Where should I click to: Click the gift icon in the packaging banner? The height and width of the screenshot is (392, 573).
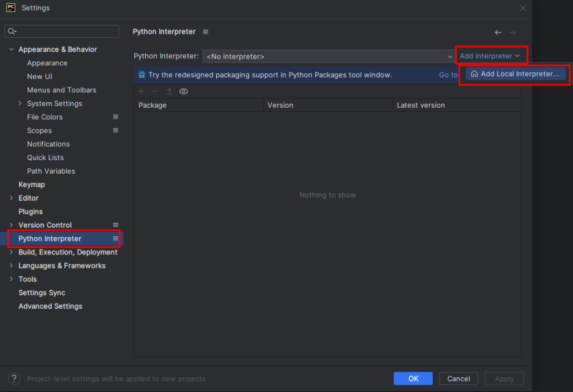(142, 75)
